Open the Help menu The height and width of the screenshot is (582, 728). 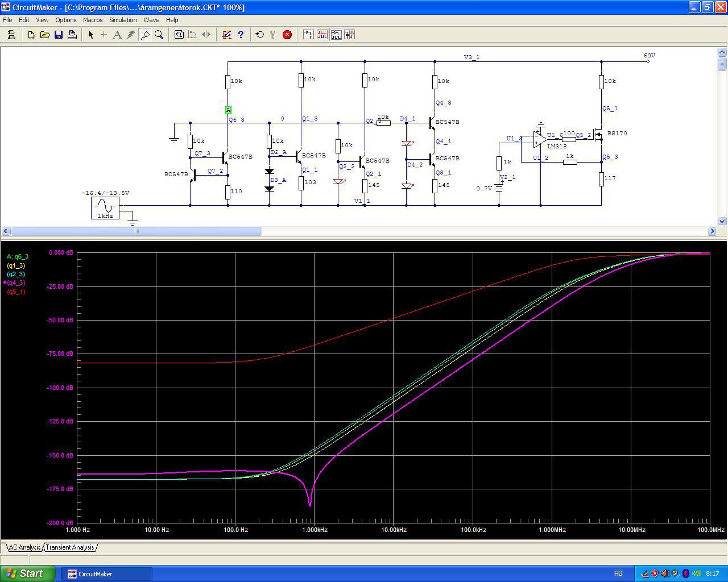coord(172,20)
